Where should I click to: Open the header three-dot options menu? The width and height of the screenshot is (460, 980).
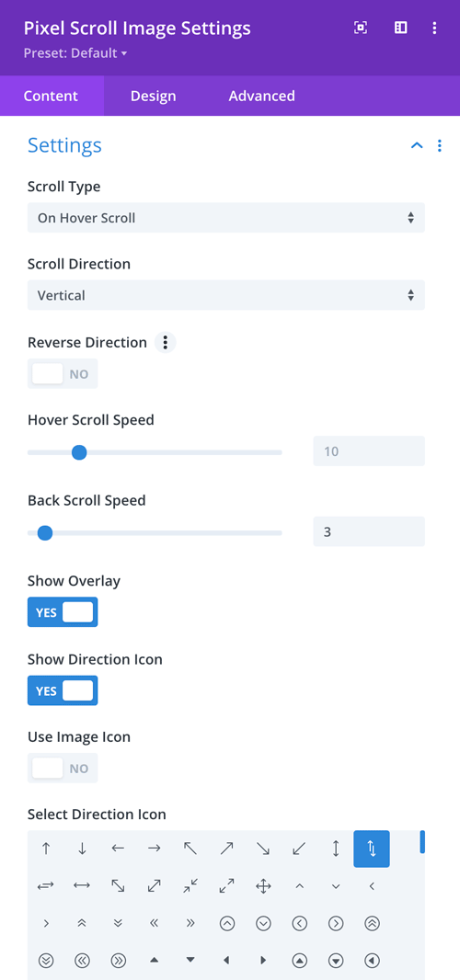point(435,28)
